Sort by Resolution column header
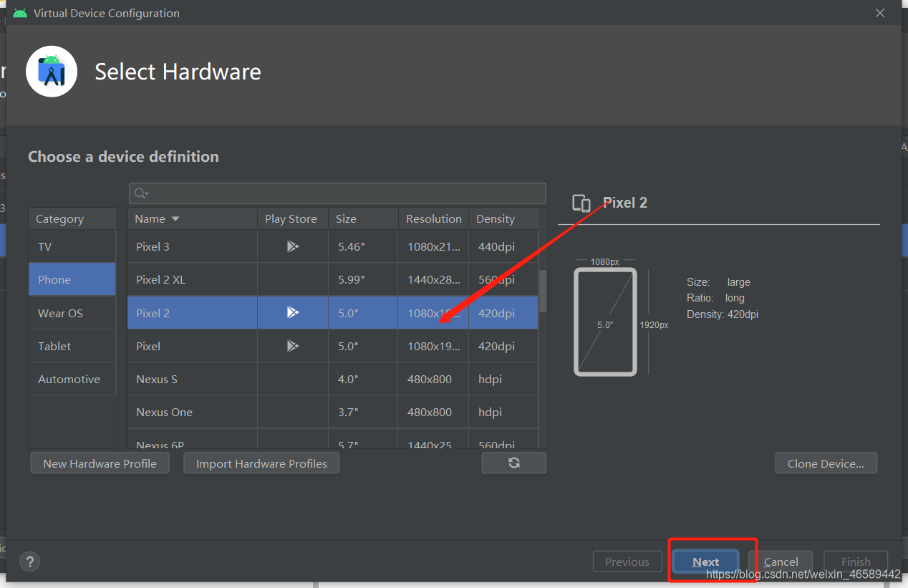 (433, 218)
